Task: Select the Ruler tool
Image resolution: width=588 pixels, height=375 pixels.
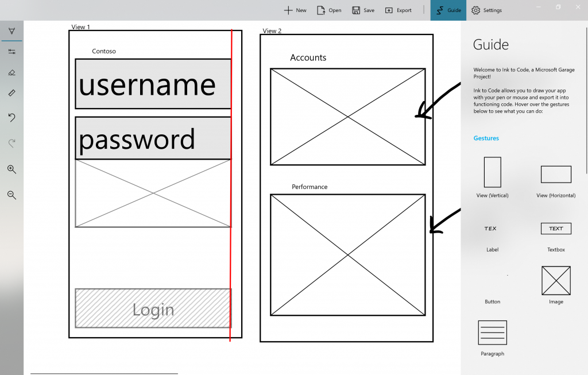Action: pos(11,92)
